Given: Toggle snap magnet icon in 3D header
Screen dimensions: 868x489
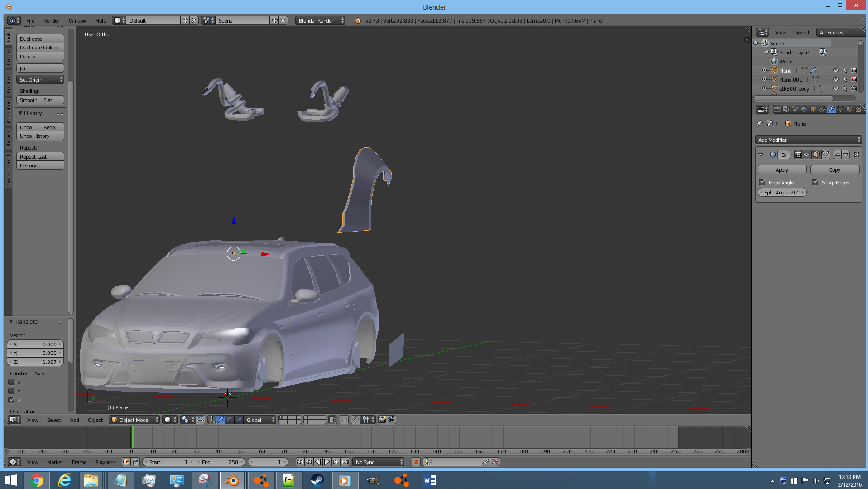Looking at the screenshot, I should 355,420.
